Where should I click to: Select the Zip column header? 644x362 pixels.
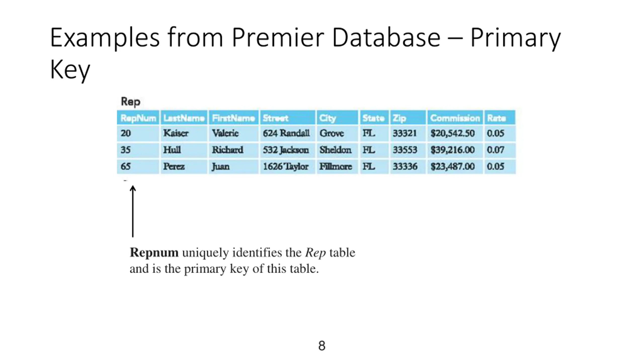tap(399, 118)
